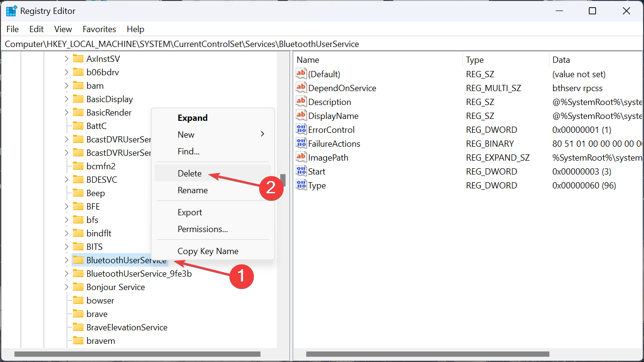Select the BraveElevationService key

tap(127, 327)
